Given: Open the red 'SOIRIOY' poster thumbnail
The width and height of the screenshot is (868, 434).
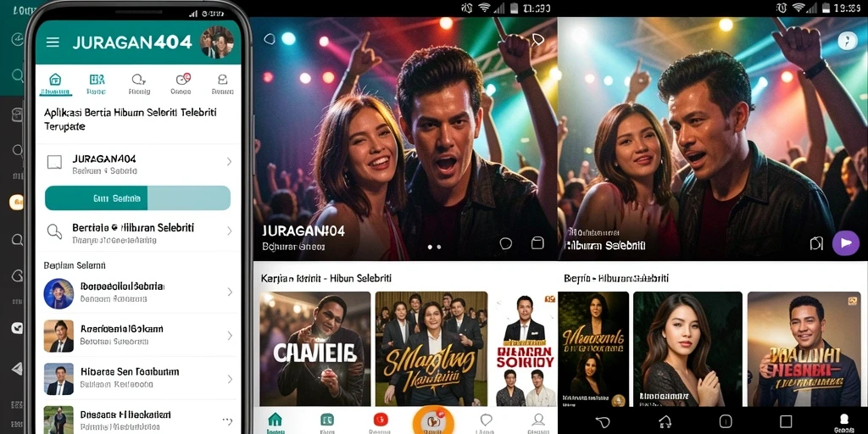Looking at the screenshot, I should click(x=525, y=348).
